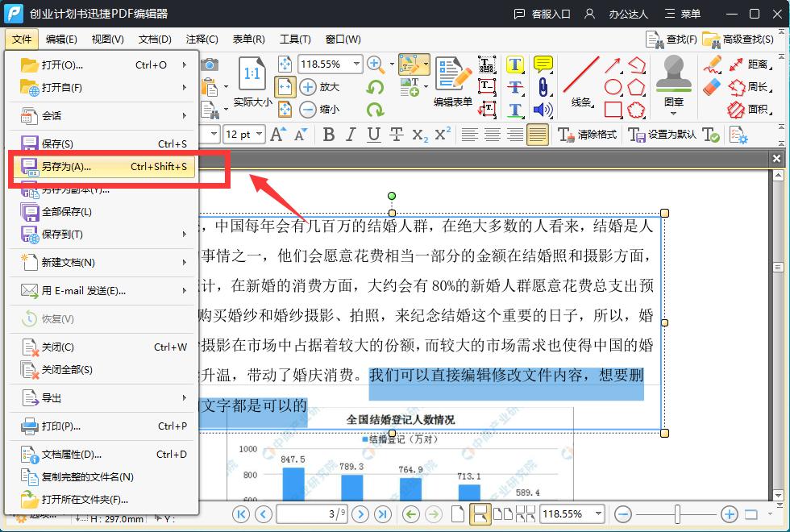The image size is (790, 532).
Task: Enable fit-width page view in status bar
Action: (481, 514)
